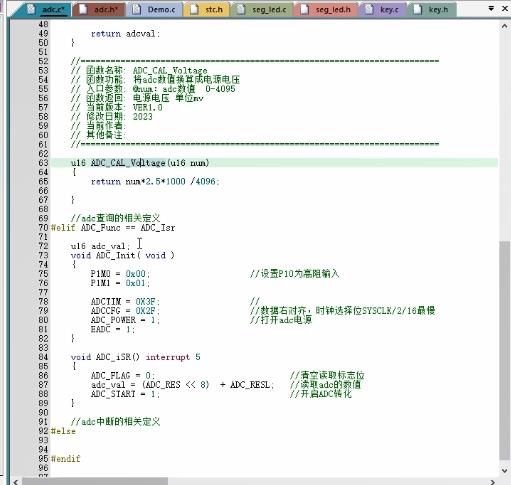Click the horizontal scrollbar thumb
This screenshot has height=485, width=511.
tap(95, 482)
